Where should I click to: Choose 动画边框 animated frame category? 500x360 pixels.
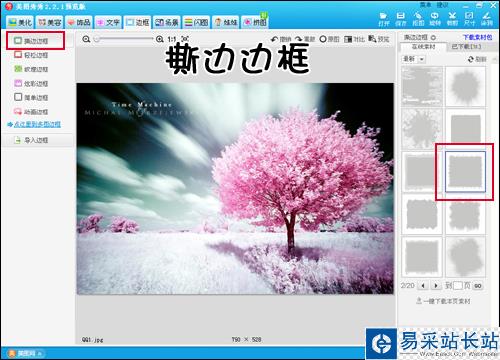tap(31, 112)
